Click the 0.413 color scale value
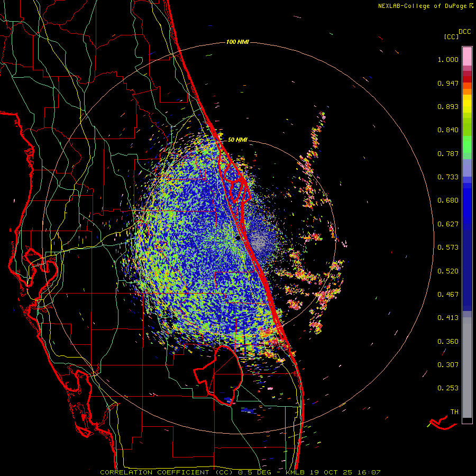The image size is (476, 476). point(448,318)
